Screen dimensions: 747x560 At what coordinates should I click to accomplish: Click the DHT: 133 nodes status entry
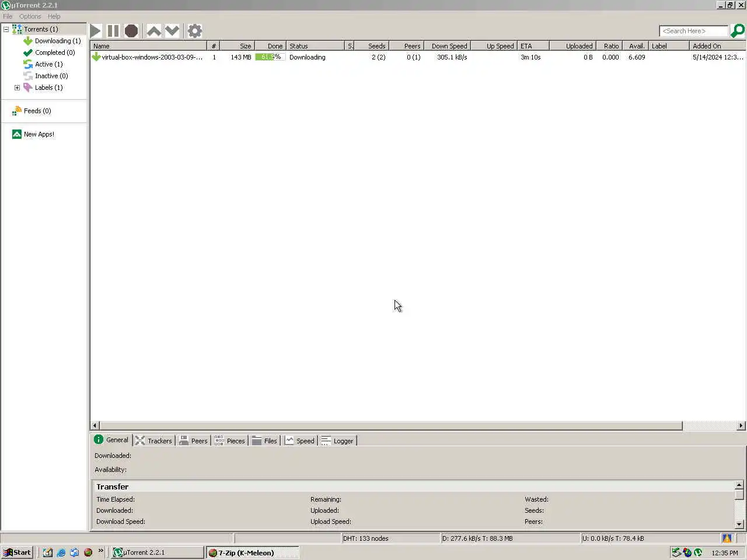pyautogui.click(x=390, y=538)
